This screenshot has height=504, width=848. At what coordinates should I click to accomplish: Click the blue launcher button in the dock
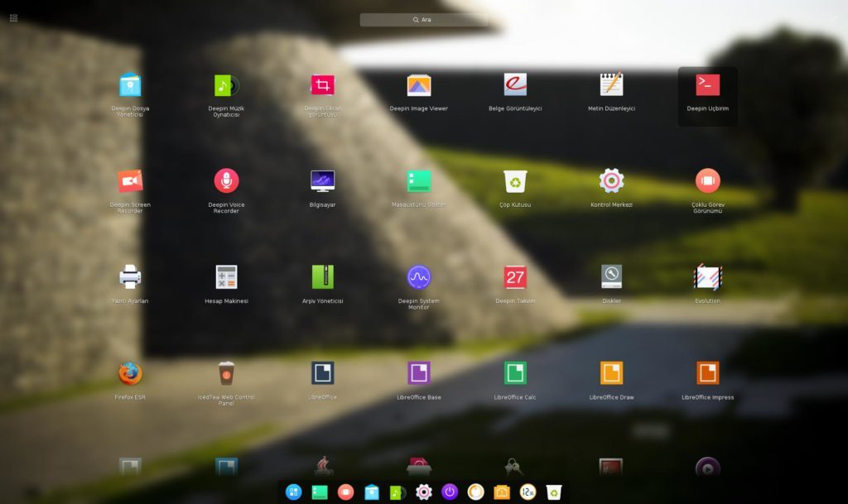point(294,492)
